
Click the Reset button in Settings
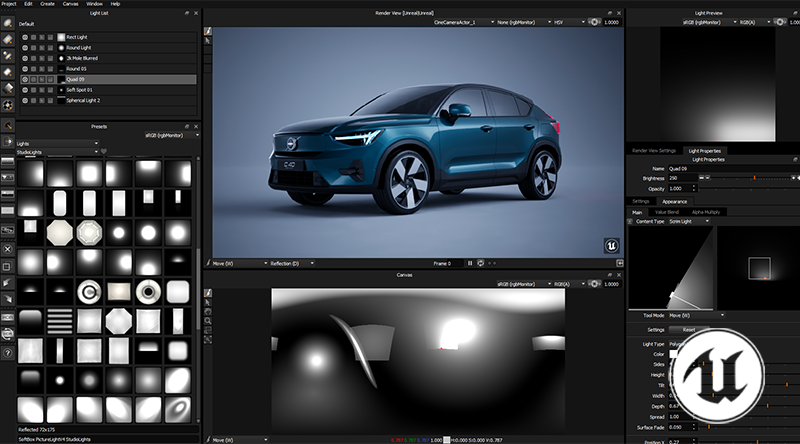tap(689, 330)
